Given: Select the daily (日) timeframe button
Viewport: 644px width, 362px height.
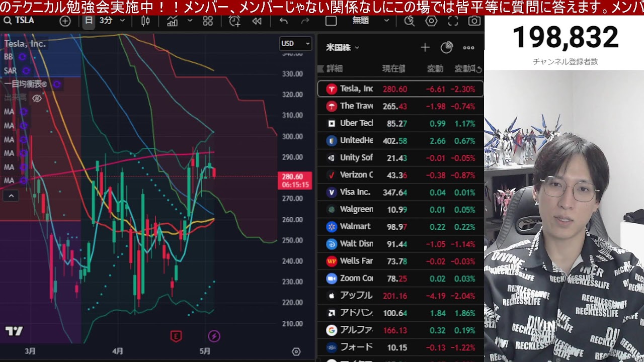Looking at the screenshot, I should point(89,21).
